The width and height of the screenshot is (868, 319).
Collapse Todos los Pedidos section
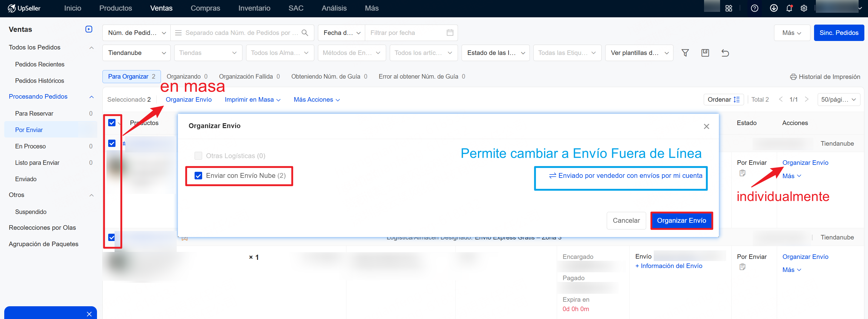(x=91, y=48)
